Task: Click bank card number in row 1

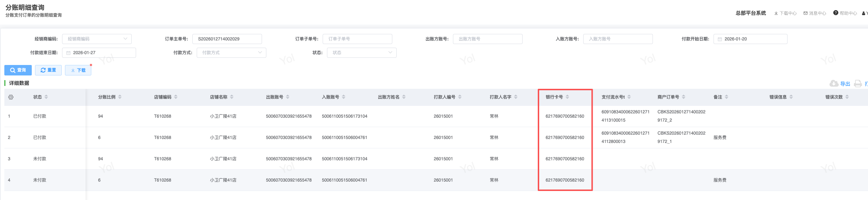Action: click(565, 116)
